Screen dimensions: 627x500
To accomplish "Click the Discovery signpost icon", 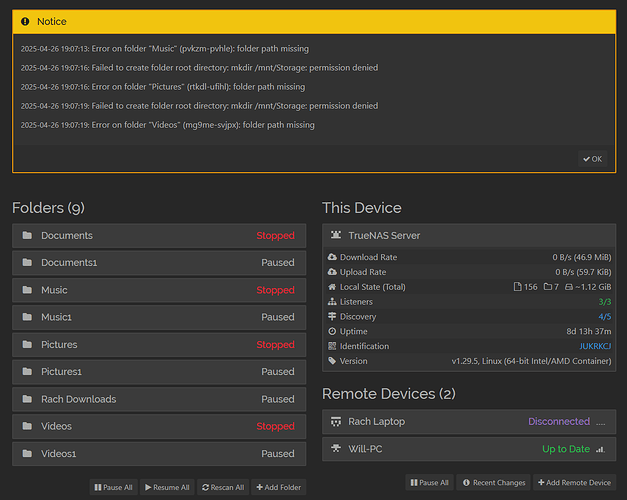I will tap(332, 316).
